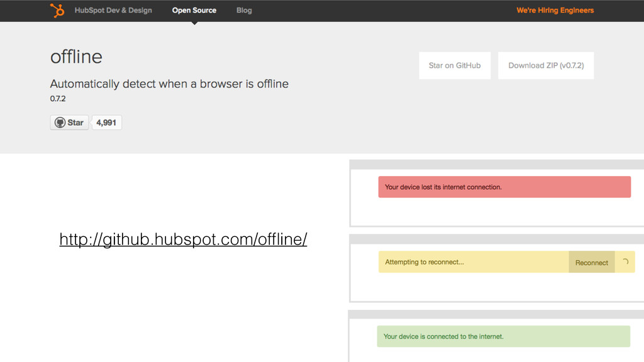644x362 pixels.
Task: Click Star on GitHub button
Action: (455, 65)
